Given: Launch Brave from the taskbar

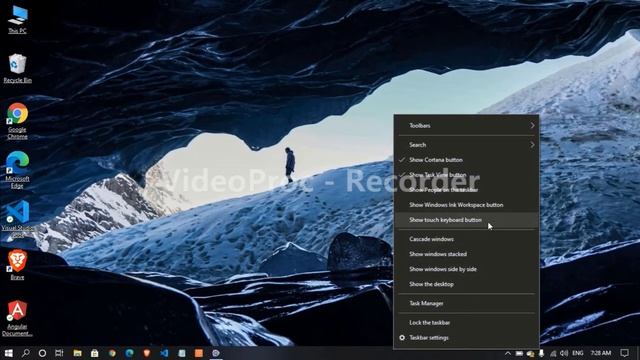Looking at the screenshot, I should tap(147, 353).
